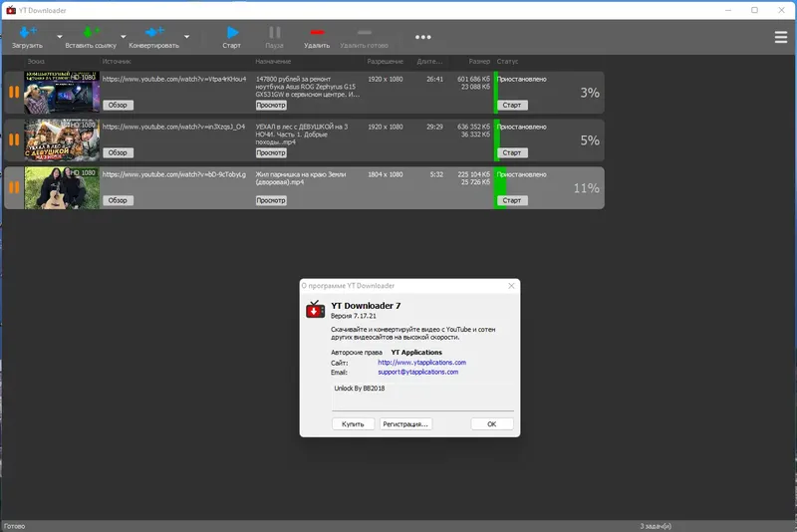This screenshot has width=797, height=532.
Task: Confirm the About dialog with OK
Action: tap(492, 424)
